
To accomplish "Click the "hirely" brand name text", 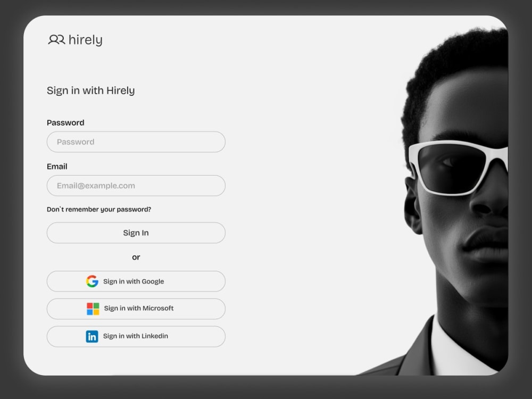I will point(86,40).
